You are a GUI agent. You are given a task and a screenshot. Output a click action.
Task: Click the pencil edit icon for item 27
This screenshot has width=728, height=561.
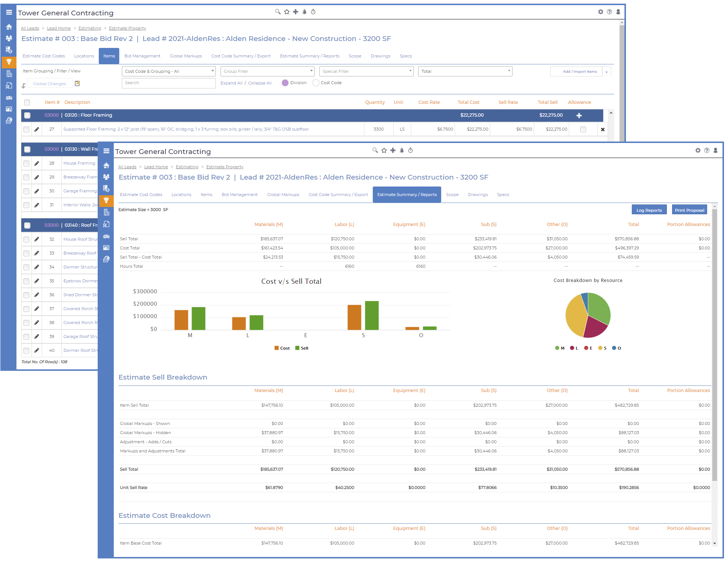tap(37, 129)
